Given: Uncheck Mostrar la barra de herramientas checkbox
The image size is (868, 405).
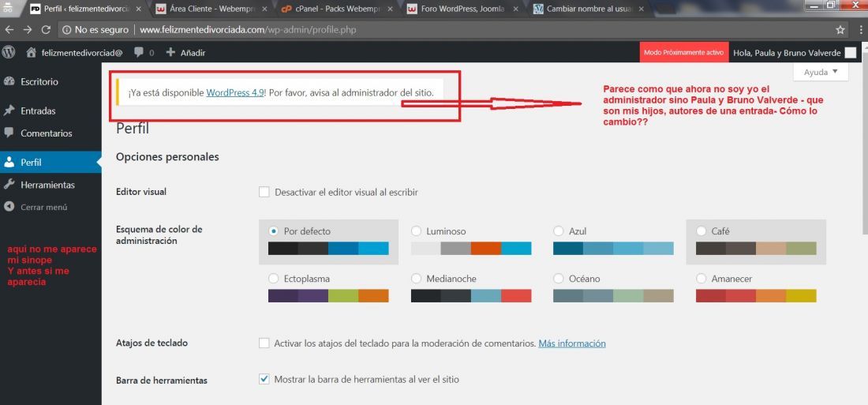Looking at the screenshot, I should click(x=264, y=379).
